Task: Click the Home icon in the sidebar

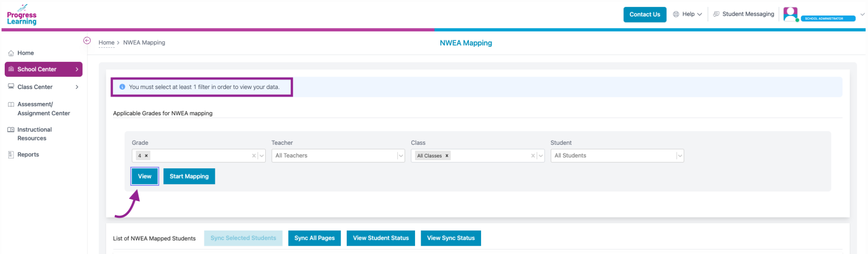Action: [x=11, y=53]
